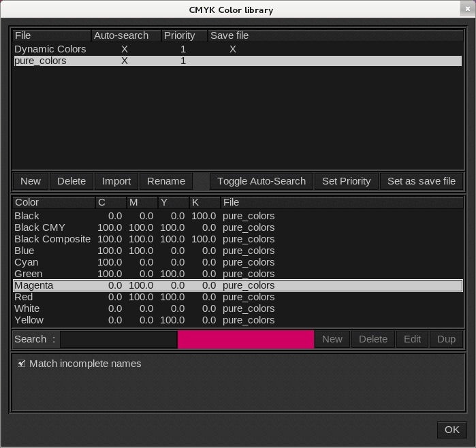The height and width of the screenshot is (448, 476).
Task: Click the Priority column header
Action: click(x=184, y=35)
